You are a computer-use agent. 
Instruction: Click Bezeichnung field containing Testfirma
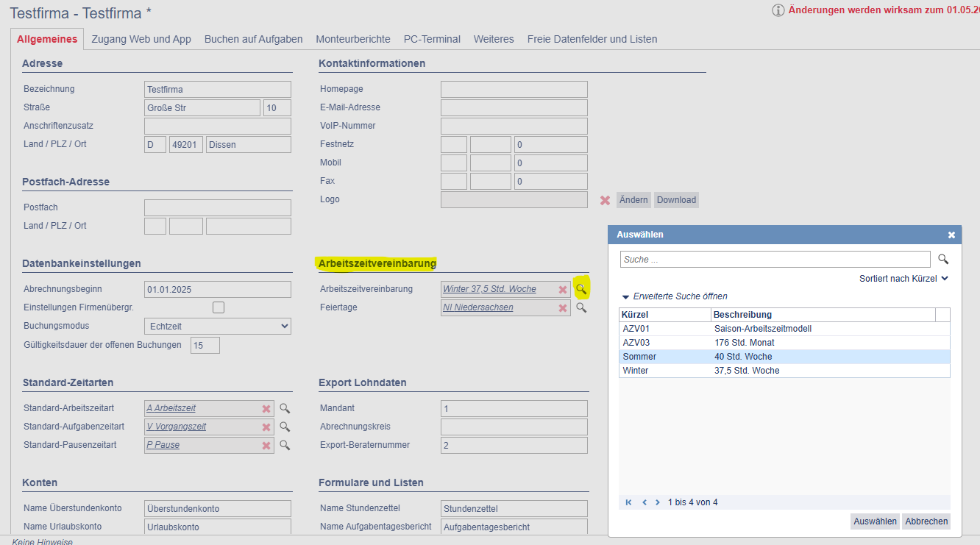tap(218, 90)
